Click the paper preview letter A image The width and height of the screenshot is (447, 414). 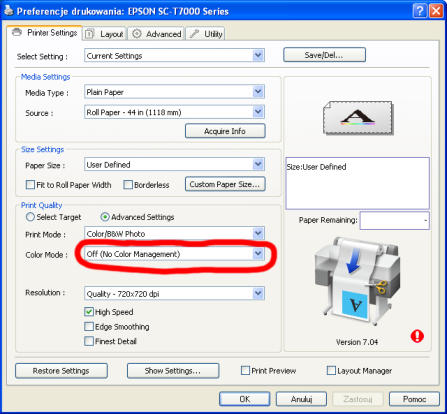[358, 118]
